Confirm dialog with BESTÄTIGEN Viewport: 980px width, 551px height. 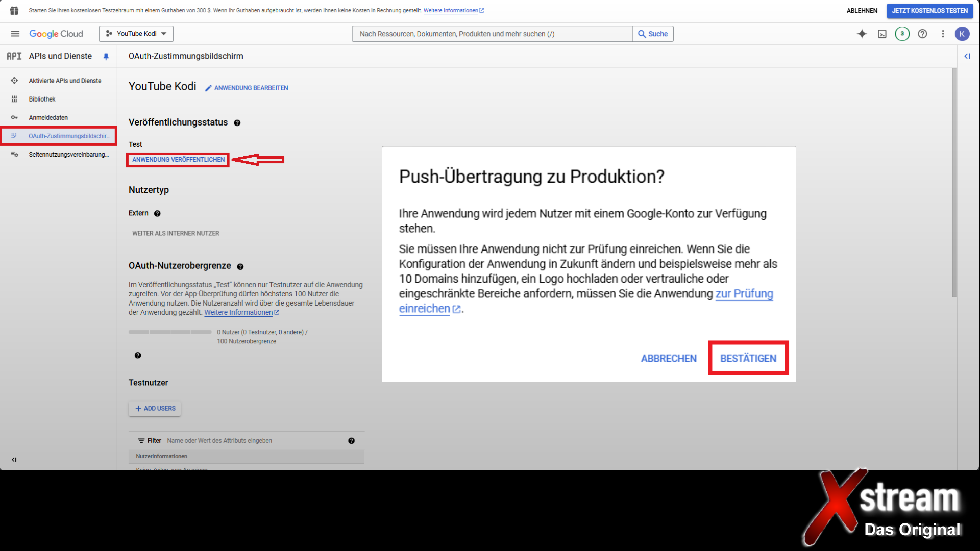748,358
